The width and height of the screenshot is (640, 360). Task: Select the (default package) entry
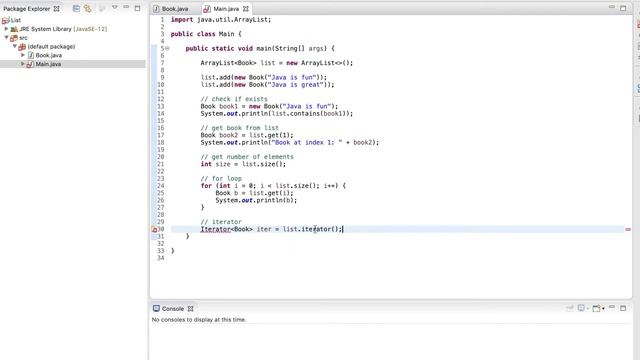tap(51, 47)
